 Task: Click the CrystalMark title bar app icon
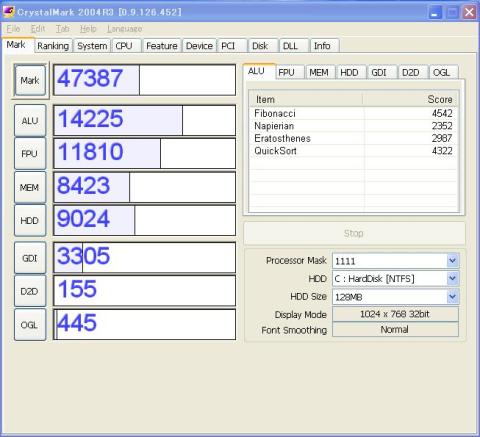pos(9,12)
